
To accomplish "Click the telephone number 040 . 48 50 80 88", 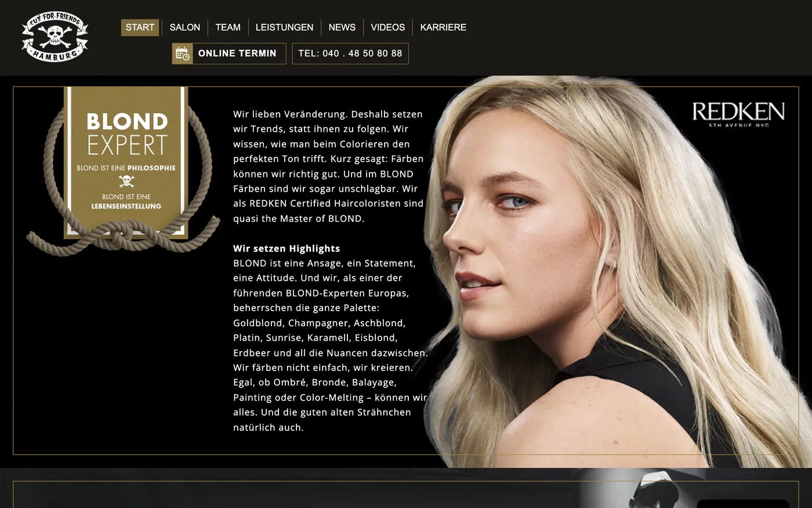I will tap(350, 53).
